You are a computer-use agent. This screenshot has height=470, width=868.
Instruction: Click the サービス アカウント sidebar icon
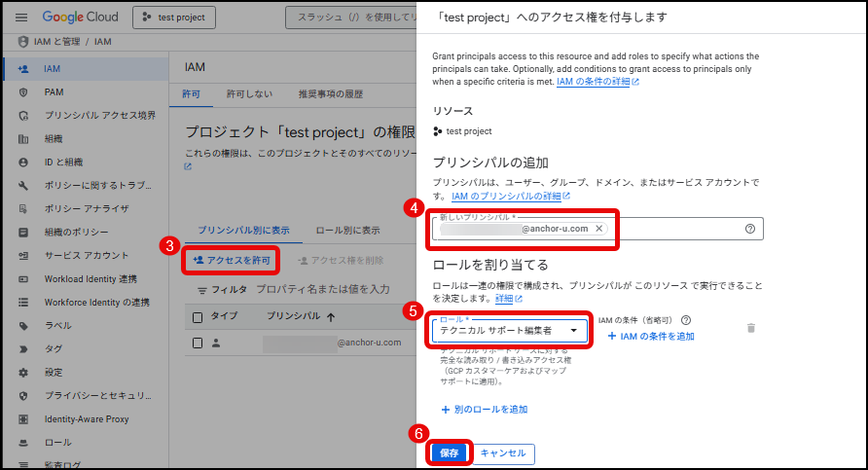(23, 255)
